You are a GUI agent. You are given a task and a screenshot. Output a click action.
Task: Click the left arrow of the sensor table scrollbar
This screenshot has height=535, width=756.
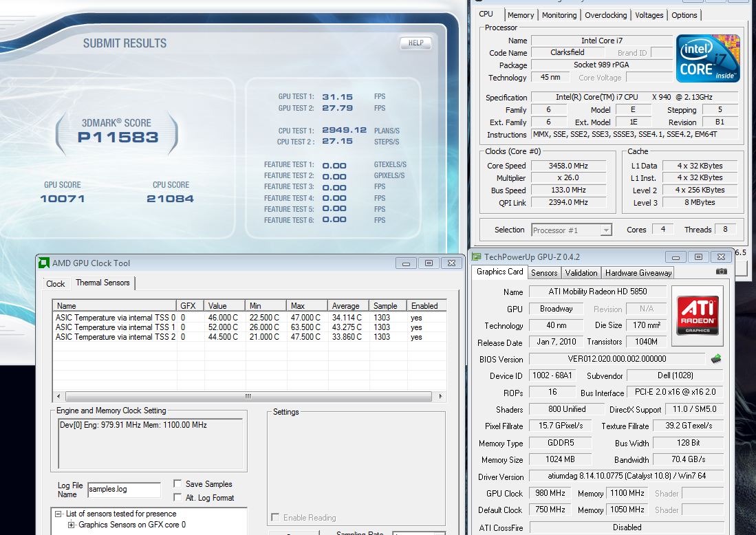point(59,396)
